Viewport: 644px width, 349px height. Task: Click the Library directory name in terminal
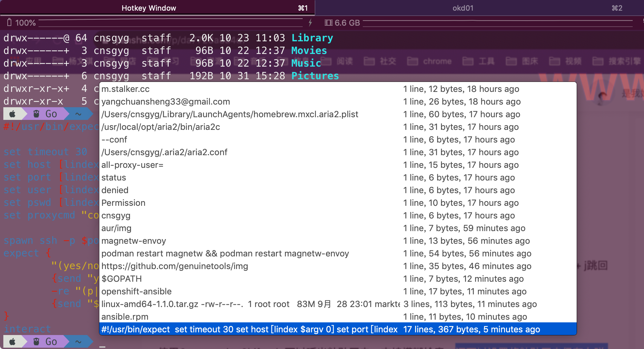312,38
